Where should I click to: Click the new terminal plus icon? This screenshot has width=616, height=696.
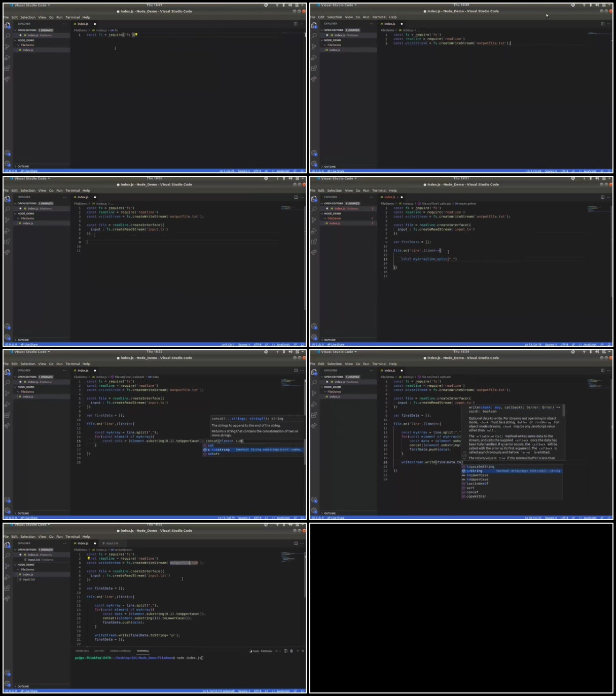(x=276, y=651)
